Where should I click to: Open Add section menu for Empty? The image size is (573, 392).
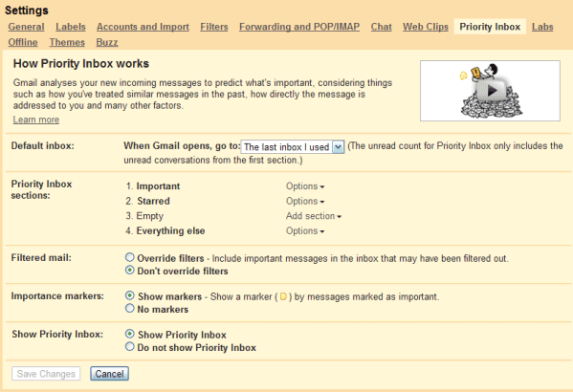coord(314,216)
